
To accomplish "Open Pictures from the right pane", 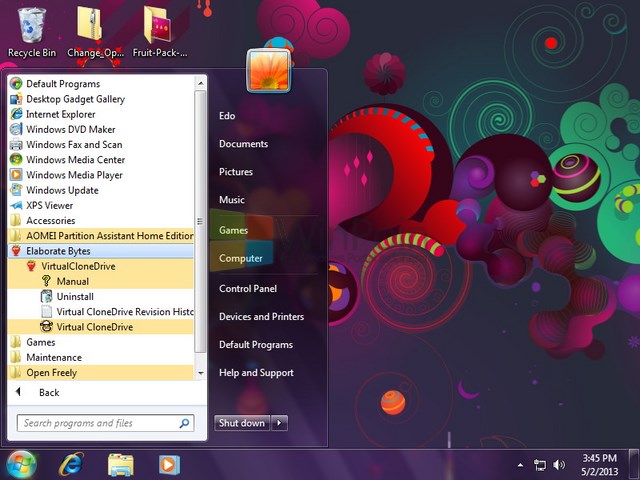I will coord(236,172).
